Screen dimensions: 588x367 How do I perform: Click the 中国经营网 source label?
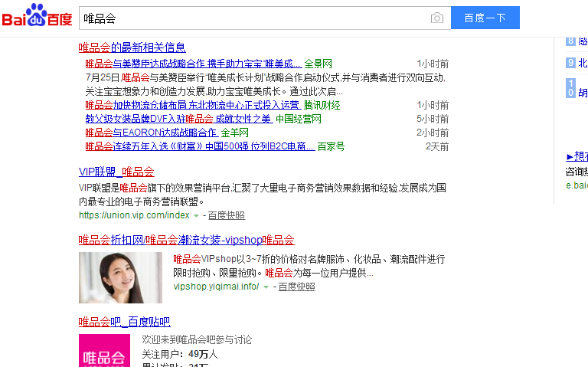click(x=299, y=119)
